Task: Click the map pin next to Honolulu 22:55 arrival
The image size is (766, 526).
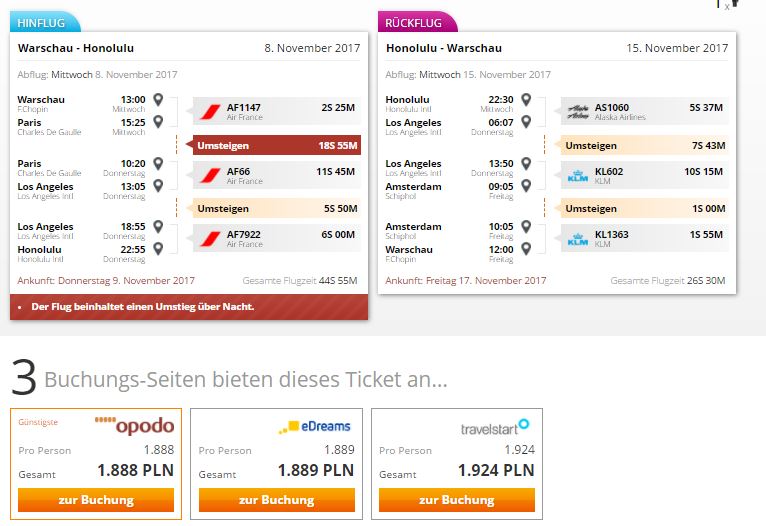Action: click(x=158, y=249)
